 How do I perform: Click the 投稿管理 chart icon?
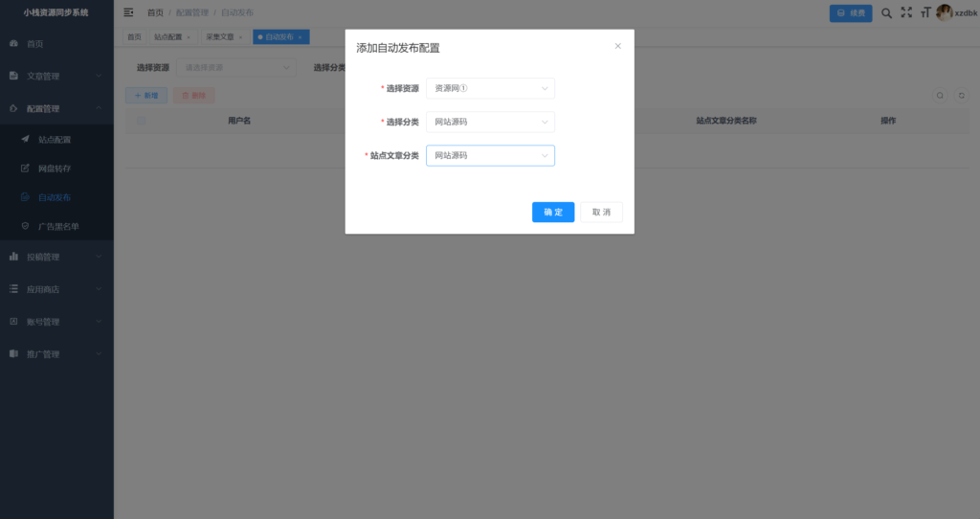click(13, 257)
